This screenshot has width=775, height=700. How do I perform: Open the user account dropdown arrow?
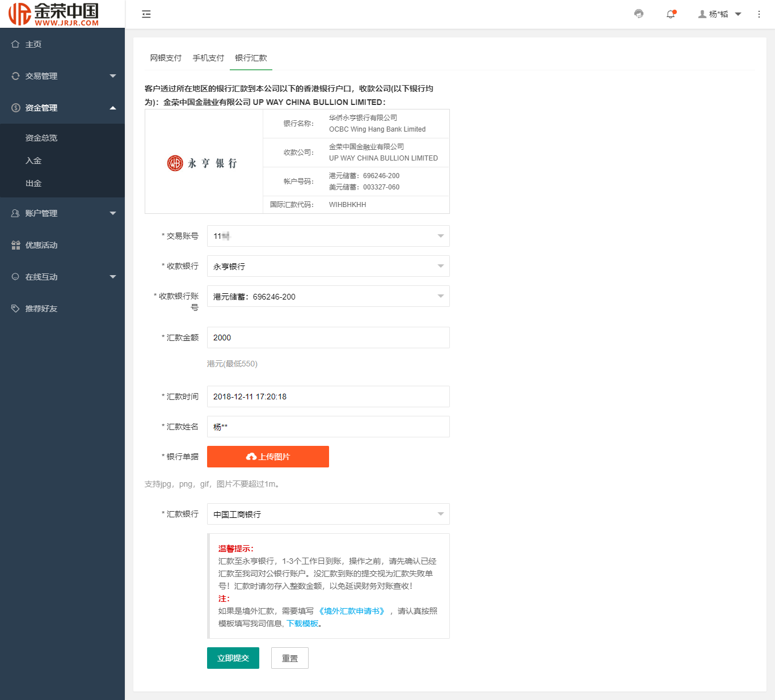click(738, 14)
